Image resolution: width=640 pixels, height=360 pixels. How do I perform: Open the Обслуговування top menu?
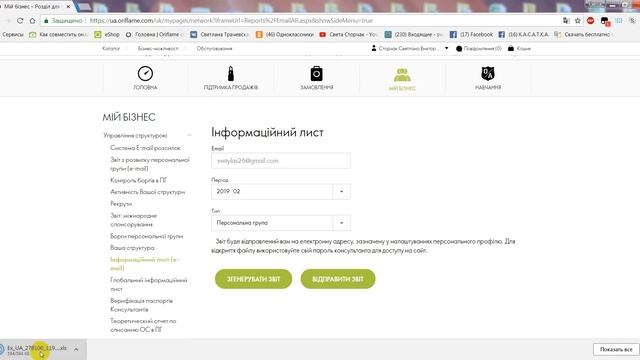coord(214,48)
